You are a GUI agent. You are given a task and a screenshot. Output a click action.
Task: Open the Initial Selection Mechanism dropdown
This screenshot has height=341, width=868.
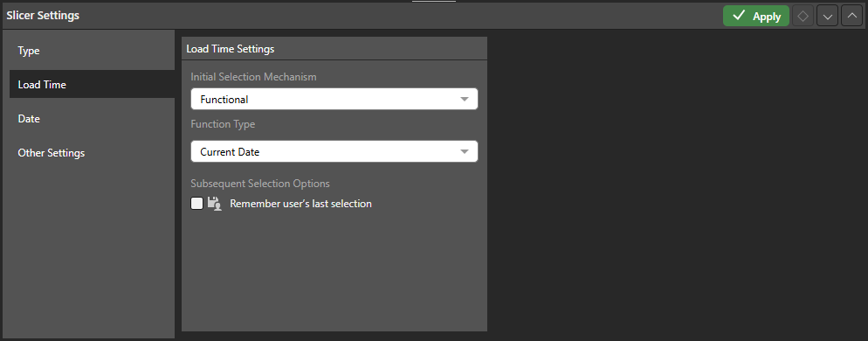(334, 100)
